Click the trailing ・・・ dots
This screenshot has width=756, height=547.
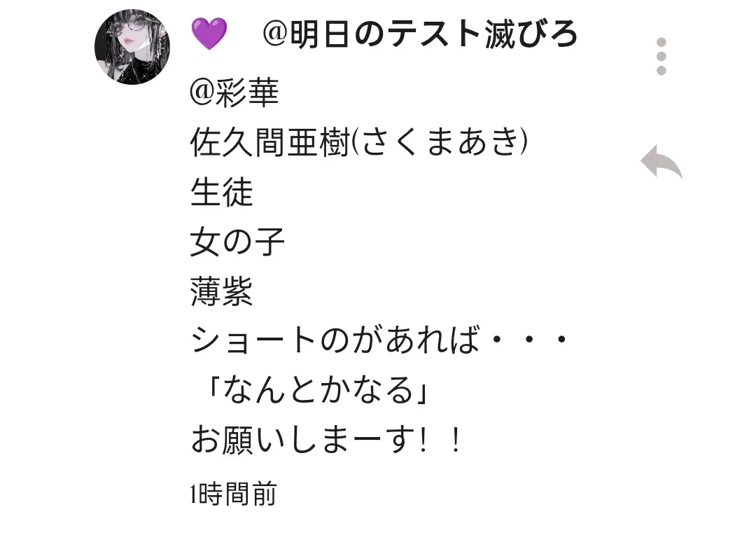pyautogui.click(x=528, y=340)
